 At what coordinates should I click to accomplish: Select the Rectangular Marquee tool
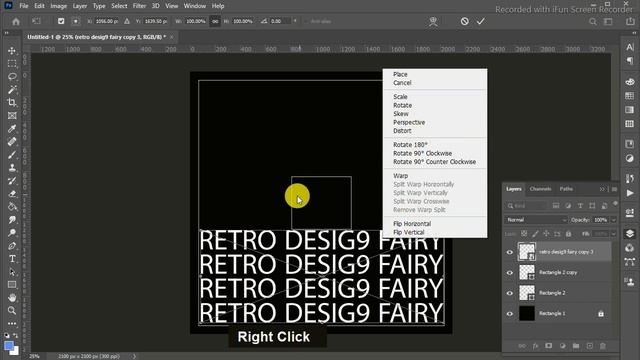point(12,64)
